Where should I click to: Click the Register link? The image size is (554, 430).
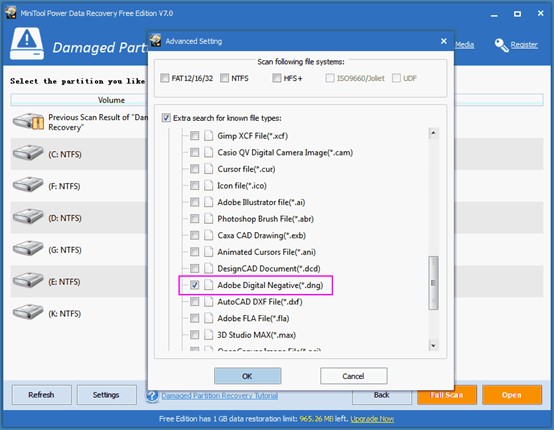point(524,45)
